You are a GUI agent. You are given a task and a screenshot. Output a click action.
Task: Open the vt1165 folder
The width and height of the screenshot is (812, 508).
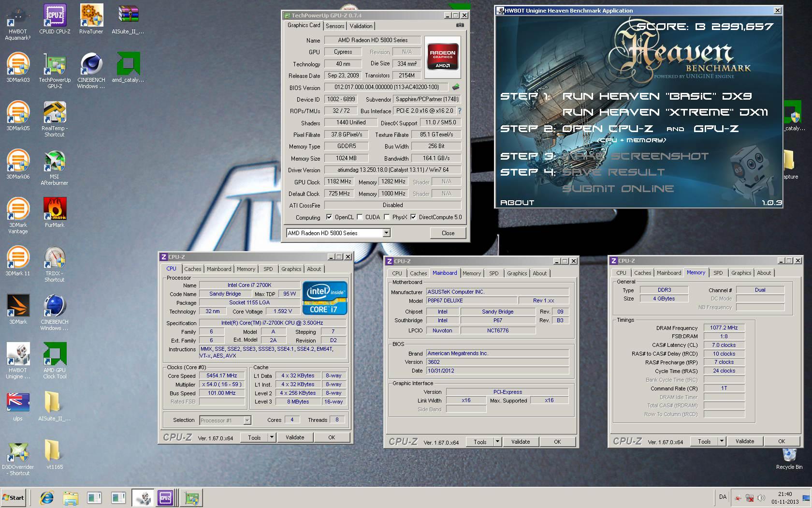(x=55, y=455)
